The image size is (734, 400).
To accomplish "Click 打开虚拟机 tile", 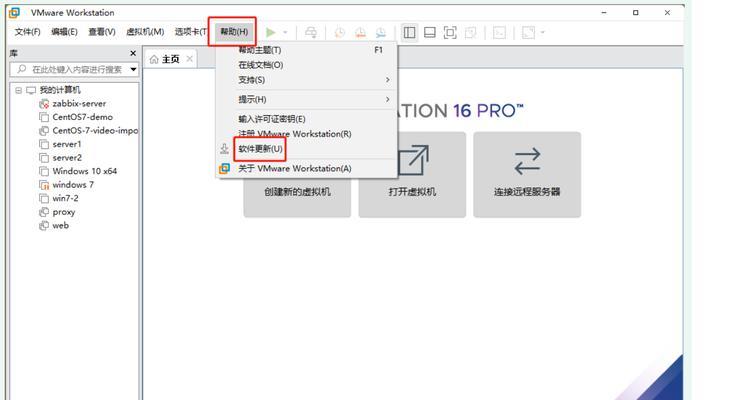I will coord(412,175).
